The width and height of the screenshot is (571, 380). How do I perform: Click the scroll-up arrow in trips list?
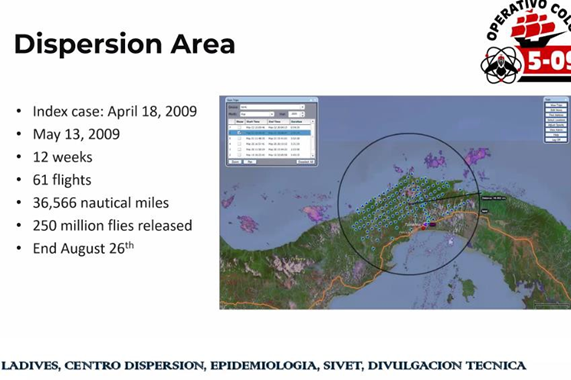312,122
